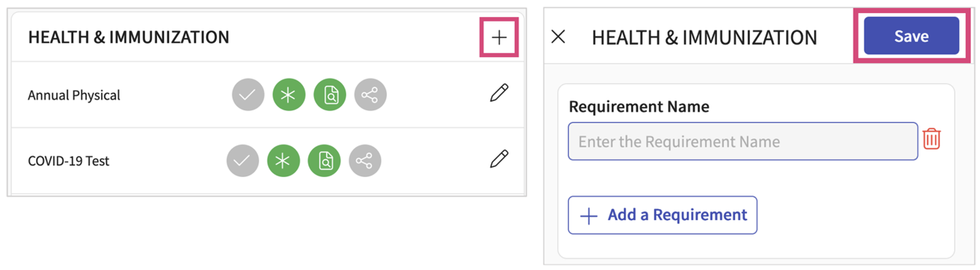Viewport: 980px width, 270px height.
Task: Toggle the asterisk required icon for COVID-19 Test
Action: tap(283, 161)
